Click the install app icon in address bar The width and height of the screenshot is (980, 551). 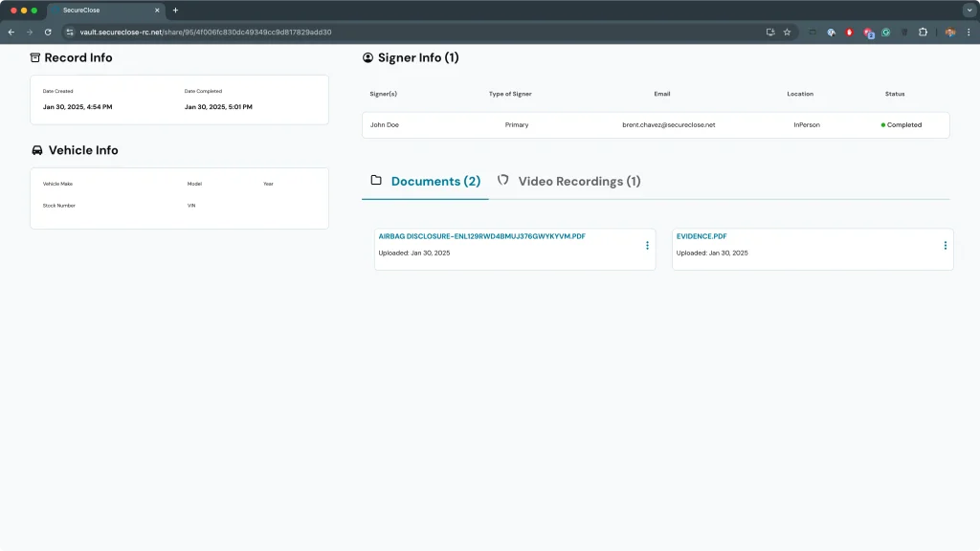pyautogui.click(x=770, y=32)
